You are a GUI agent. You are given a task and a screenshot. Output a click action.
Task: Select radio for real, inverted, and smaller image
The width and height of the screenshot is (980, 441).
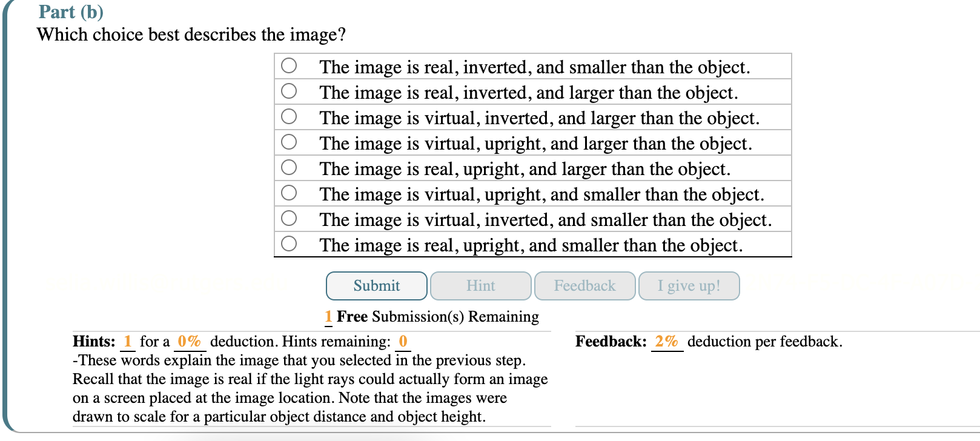click(288, 66)
